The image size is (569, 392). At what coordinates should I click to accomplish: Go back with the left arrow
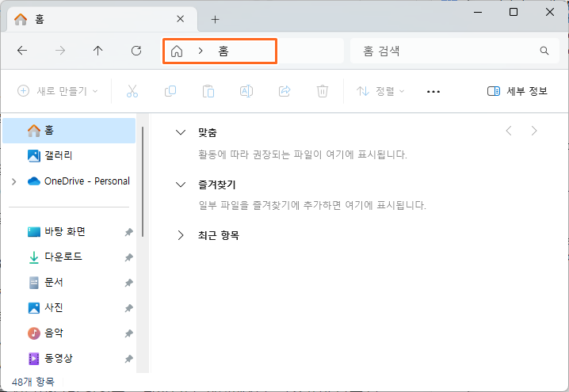(22, 51)
